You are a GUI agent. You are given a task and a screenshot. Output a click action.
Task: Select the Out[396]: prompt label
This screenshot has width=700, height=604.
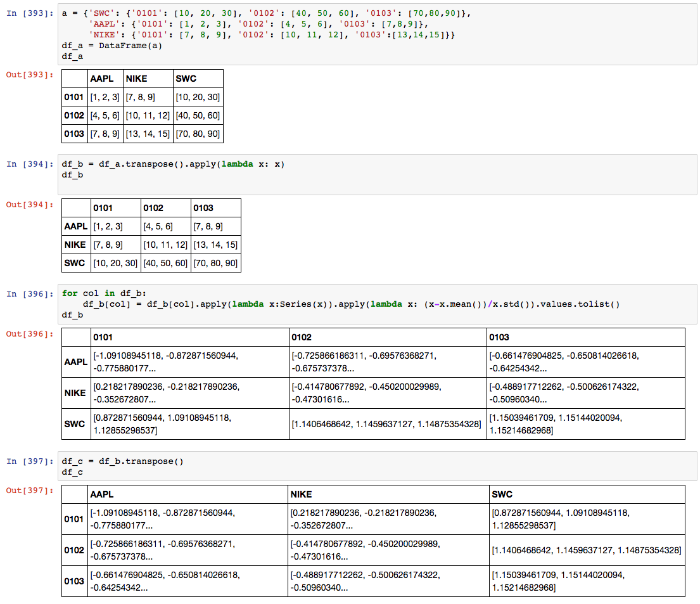[x=30, y=334]
